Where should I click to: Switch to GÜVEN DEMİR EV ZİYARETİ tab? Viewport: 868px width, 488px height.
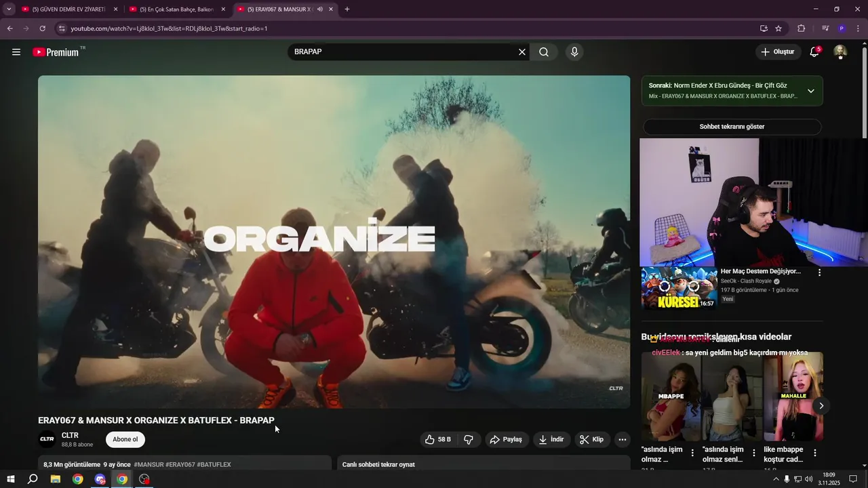click(x=68, y=9)
